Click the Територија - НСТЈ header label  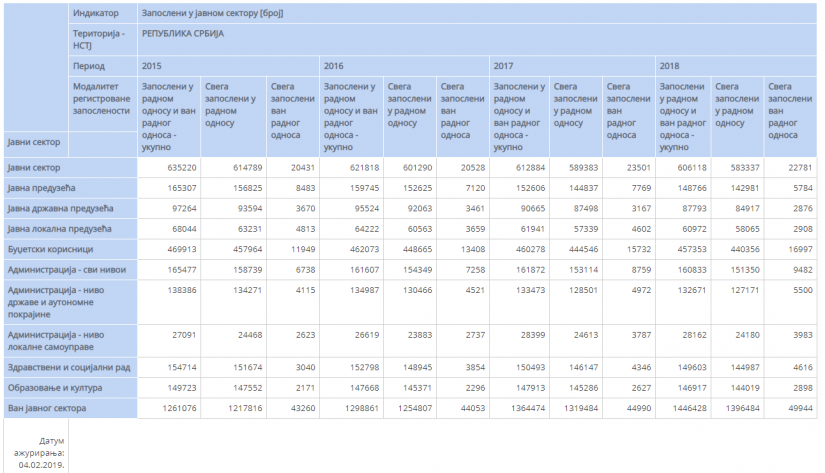pos(98,39)
